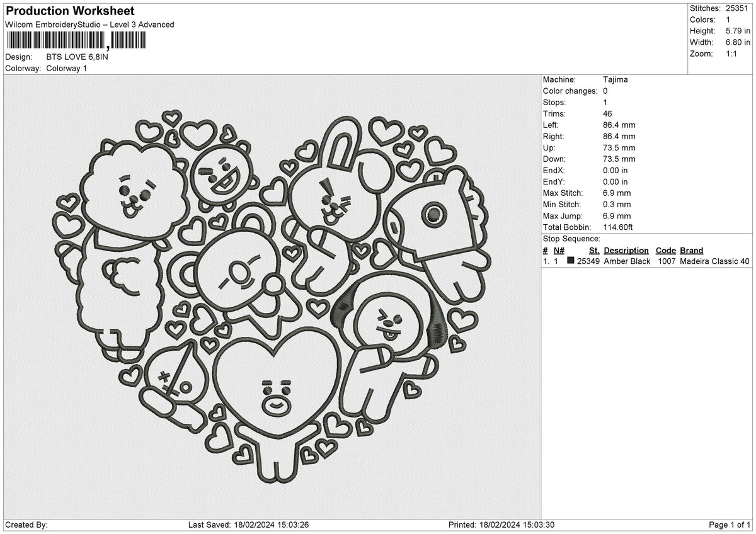Select the EndX value 0.00 in
This screenshot has height=534, width=756.
[616, 170]
